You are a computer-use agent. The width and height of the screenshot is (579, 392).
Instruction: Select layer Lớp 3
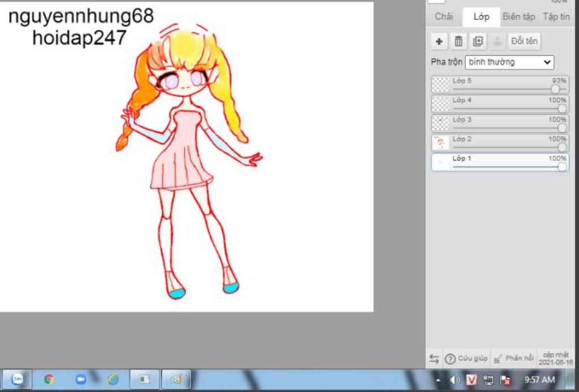tap(500, 124)
